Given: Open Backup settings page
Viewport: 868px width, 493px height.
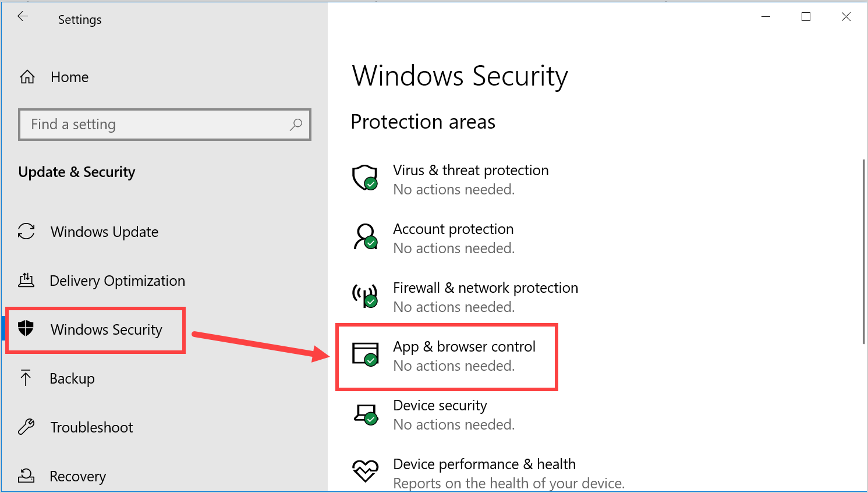Looking at the screenshot, I should click(72, 378).
